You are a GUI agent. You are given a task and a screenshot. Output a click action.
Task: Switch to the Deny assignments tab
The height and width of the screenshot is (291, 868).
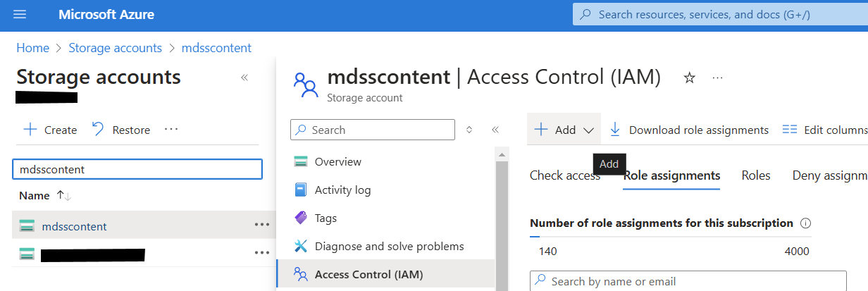(830, 175)
